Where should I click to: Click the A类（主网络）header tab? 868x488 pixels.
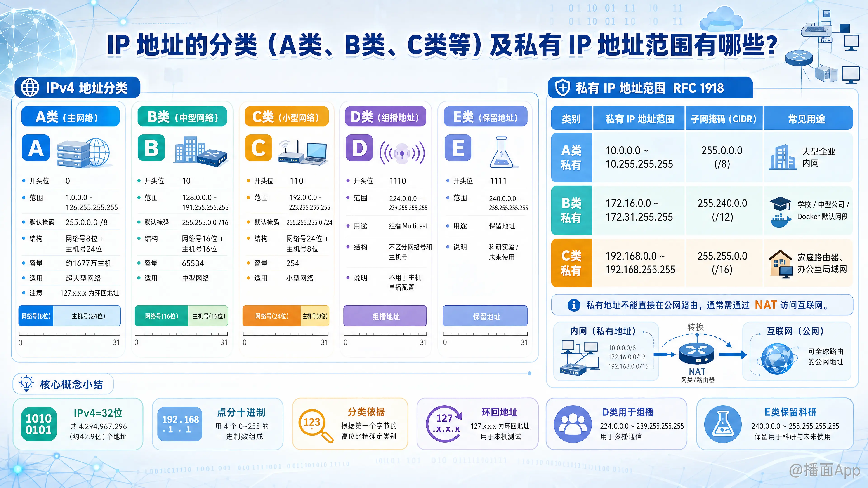point(71,117)
